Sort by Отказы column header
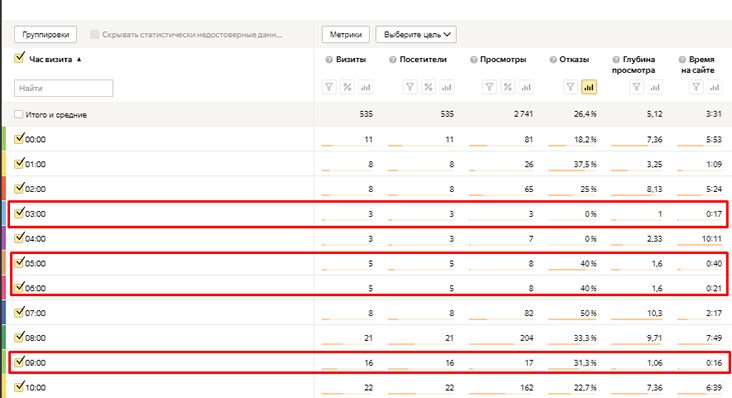Viewport: 732px width, 398px height. (x=574, y=60)
